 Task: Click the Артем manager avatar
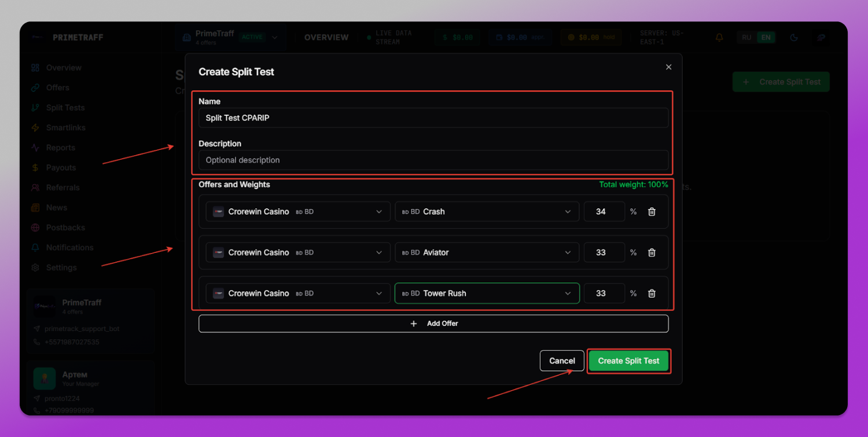[x=45, y=379]
